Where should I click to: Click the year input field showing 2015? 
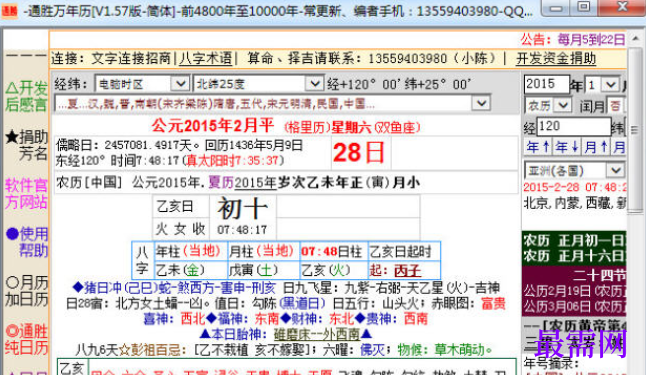coord(546,84)
